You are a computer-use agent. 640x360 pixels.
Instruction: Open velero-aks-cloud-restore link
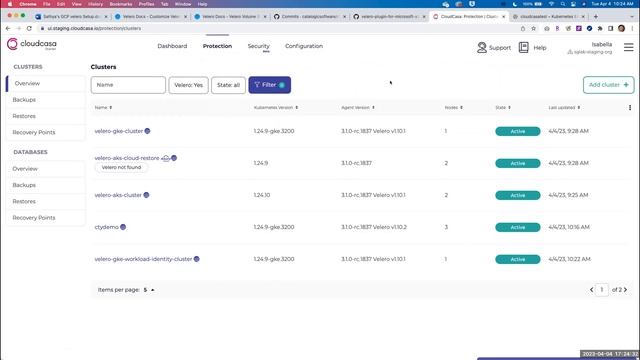(127, 158)
